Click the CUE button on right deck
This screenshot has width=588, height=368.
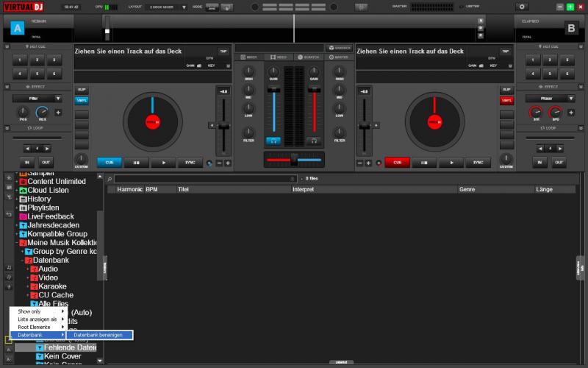(x=397, y=162)
